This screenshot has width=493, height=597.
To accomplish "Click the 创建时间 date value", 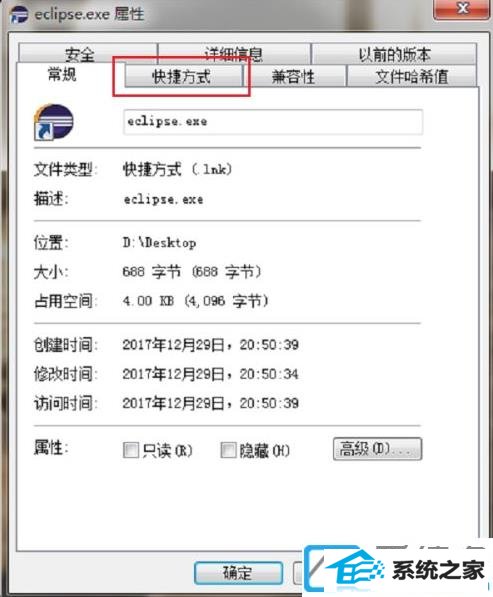I will [211, 345].
